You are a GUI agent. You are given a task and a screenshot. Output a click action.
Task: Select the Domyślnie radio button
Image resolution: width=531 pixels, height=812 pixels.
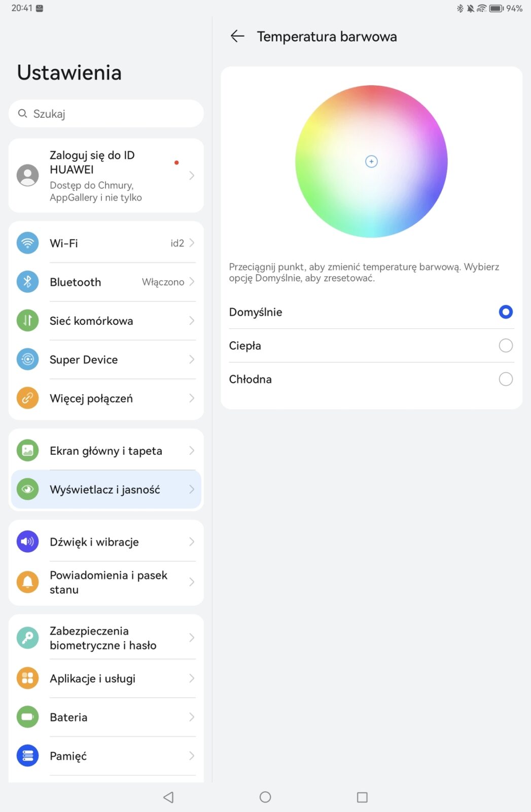(506, 312)
